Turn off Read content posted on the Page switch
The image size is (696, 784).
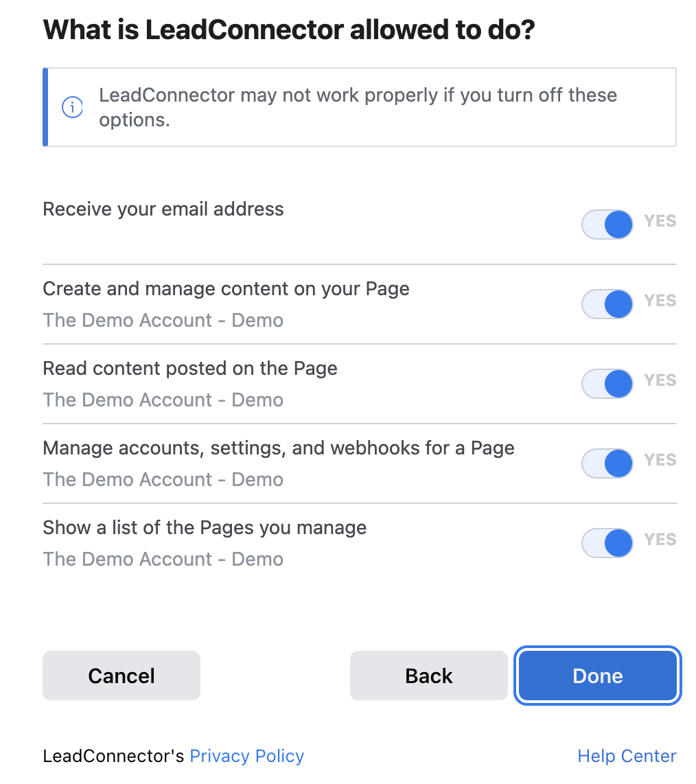point(607,384)
